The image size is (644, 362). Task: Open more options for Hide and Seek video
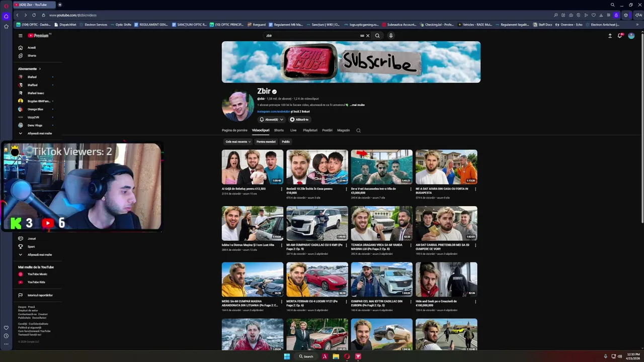click(475, 302)
